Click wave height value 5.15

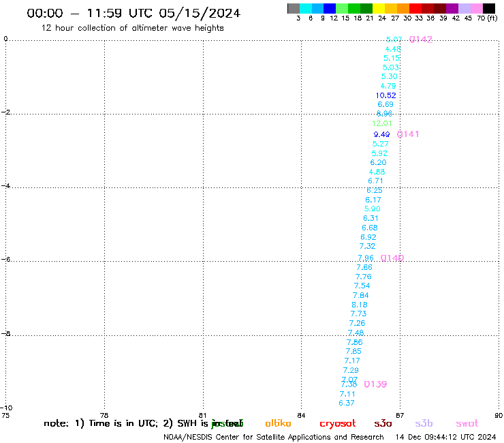(392, 58)
